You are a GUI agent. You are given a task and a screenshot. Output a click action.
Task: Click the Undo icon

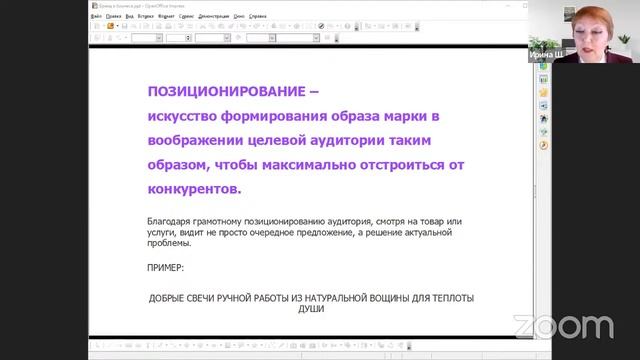coord(243,26)
